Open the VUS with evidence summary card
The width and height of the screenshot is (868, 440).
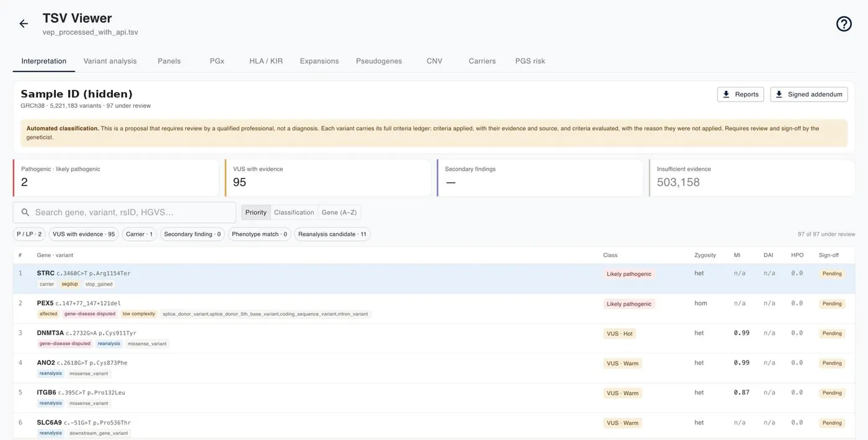328,178
